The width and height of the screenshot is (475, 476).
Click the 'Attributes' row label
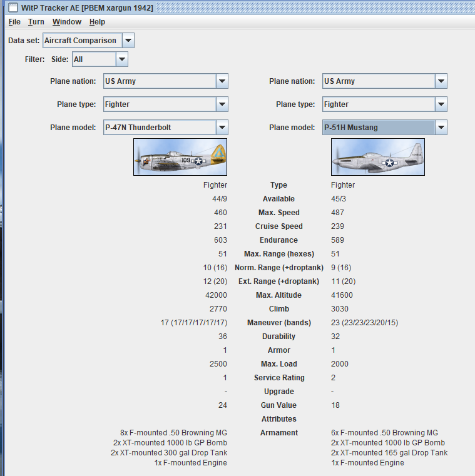[x=279, y=419]
